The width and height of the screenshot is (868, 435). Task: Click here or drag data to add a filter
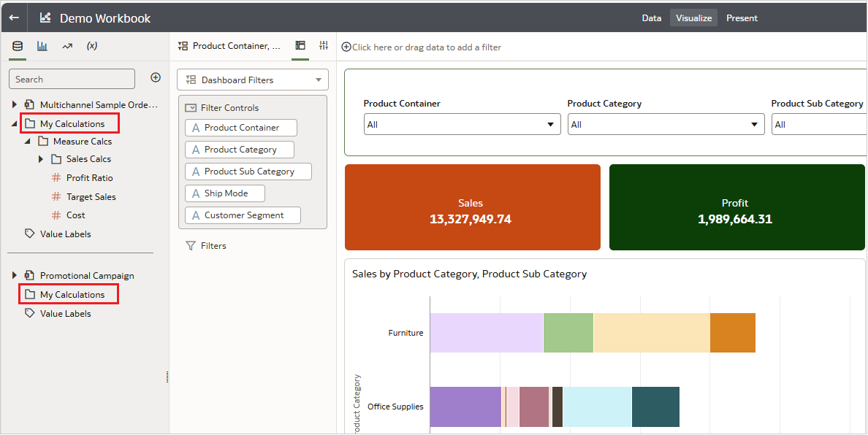click(x=421, y=46)
